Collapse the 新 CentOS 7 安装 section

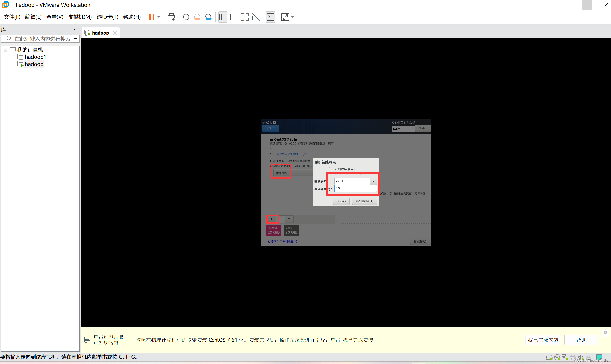(x=268, y=139)
